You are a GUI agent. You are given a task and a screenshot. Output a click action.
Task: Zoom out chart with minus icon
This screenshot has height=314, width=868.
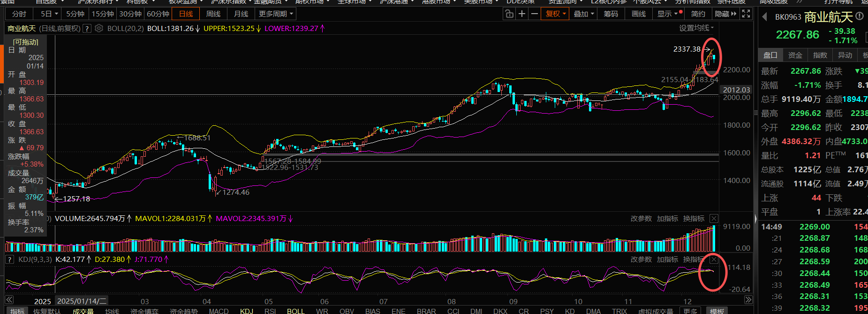point(535,14)
